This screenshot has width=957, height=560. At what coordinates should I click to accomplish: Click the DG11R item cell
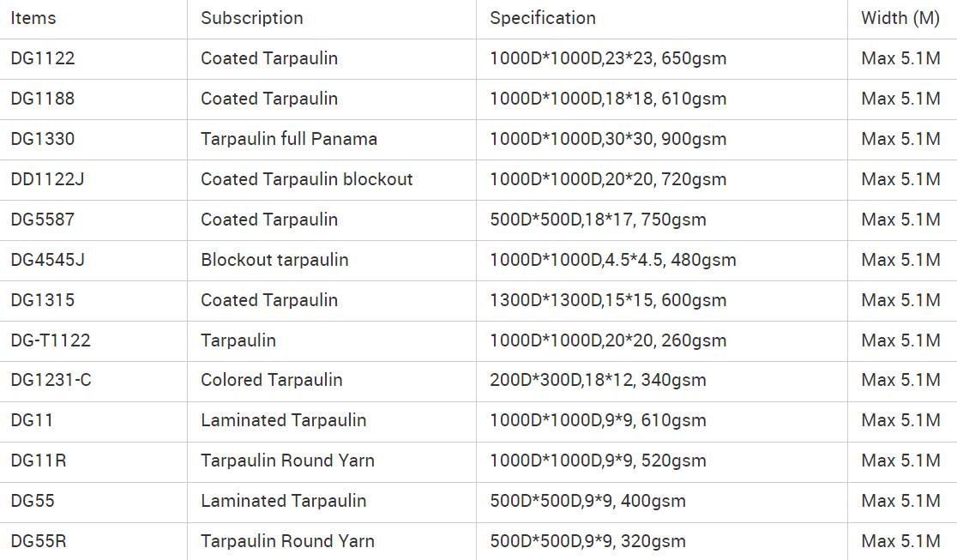pos(39,461)
